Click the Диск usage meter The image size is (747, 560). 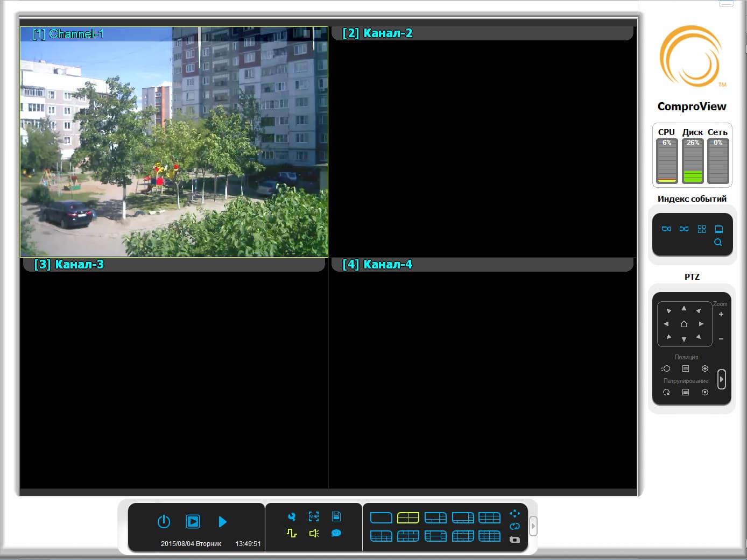(693, 161)
